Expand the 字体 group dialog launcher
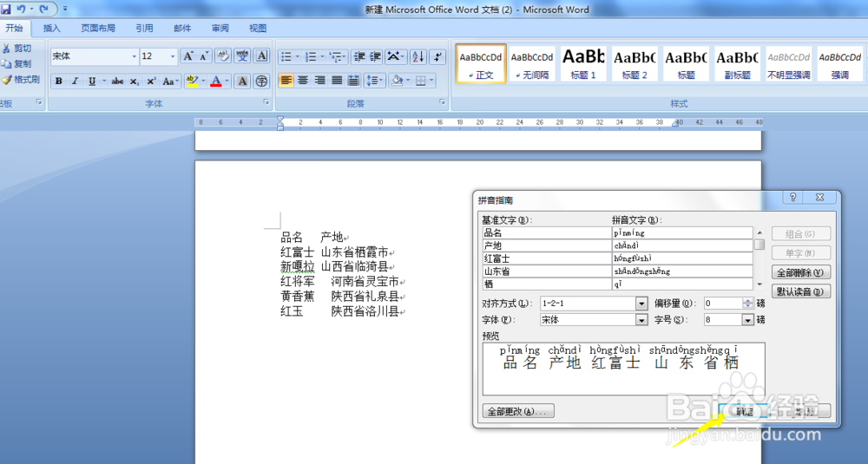 (266, 101)
